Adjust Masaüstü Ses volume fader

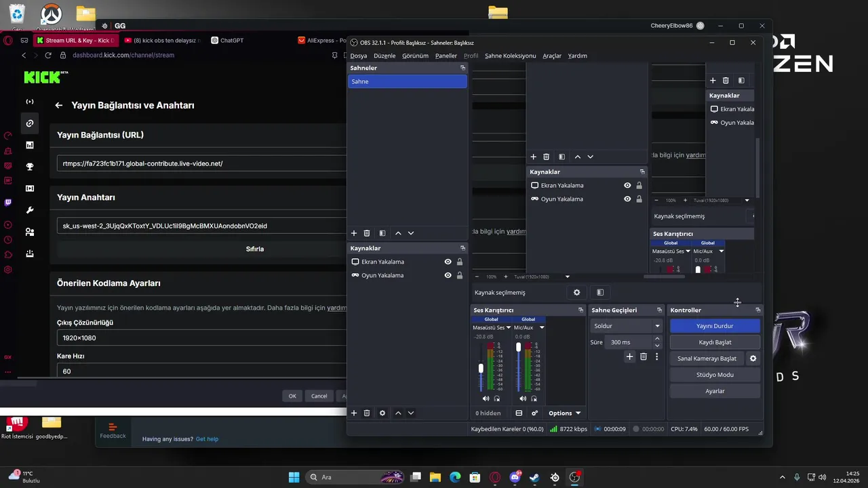[481, 368]
